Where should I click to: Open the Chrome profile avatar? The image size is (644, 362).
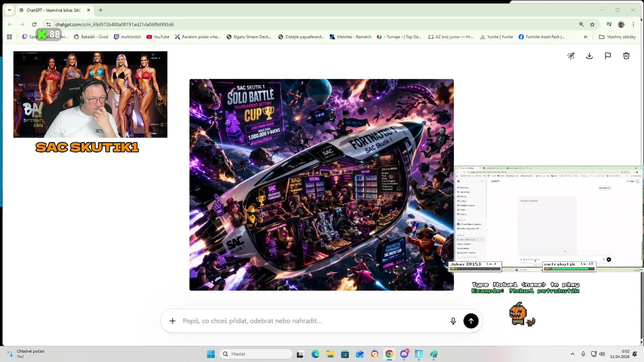pos(621,24)
